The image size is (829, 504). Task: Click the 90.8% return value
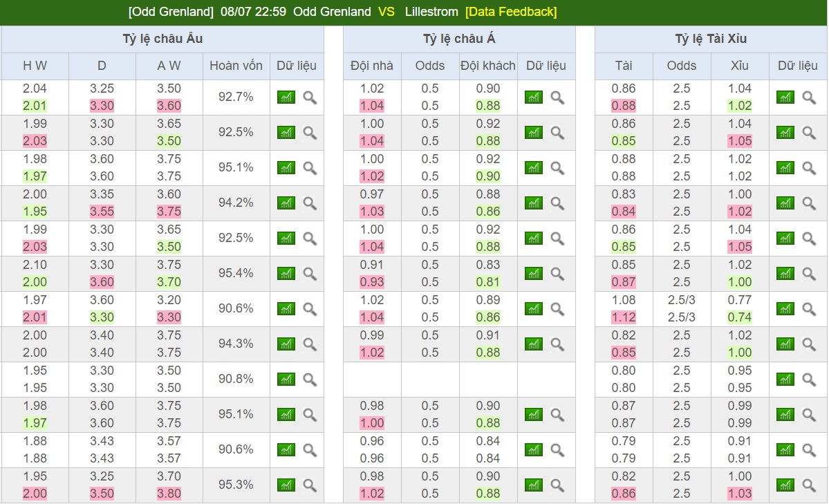(x=236, y=379)
